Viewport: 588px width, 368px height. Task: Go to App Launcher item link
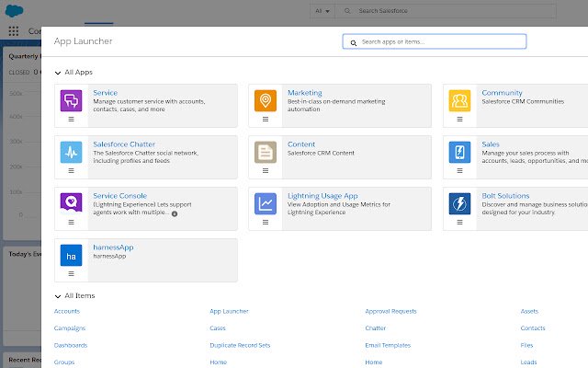(x=229, y=311)
